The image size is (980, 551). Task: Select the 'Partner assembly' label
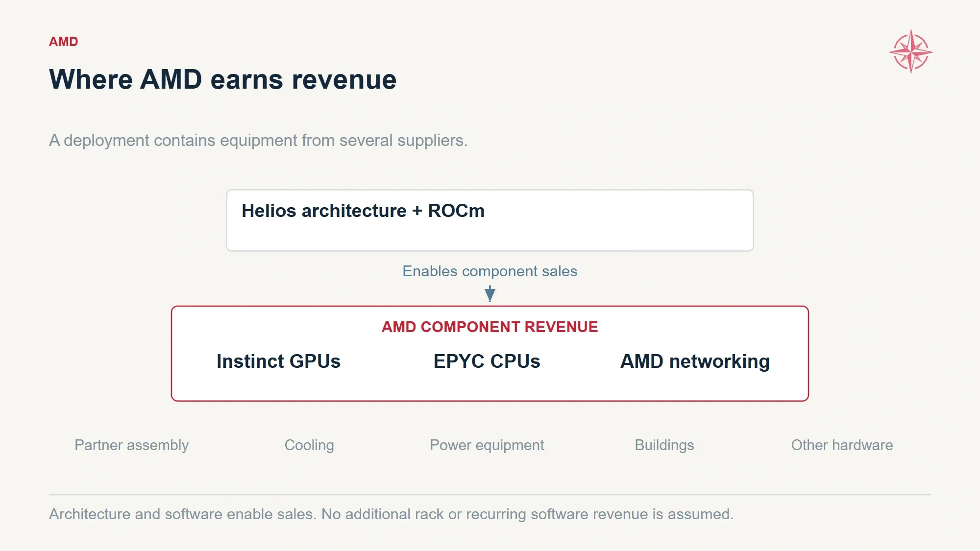coord(131,445)
